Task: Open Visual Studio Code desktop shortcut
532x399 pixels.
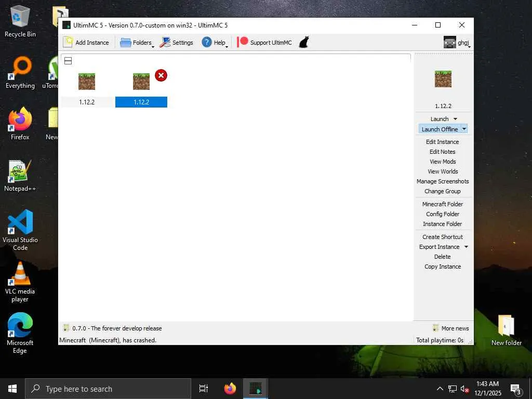Action: (20, 230)
